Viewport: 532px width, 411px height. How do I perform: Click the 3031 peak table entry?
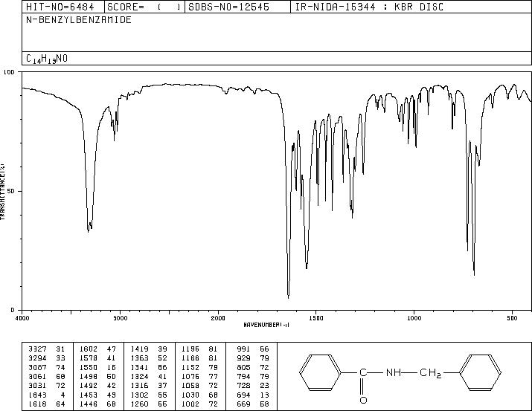46,386
